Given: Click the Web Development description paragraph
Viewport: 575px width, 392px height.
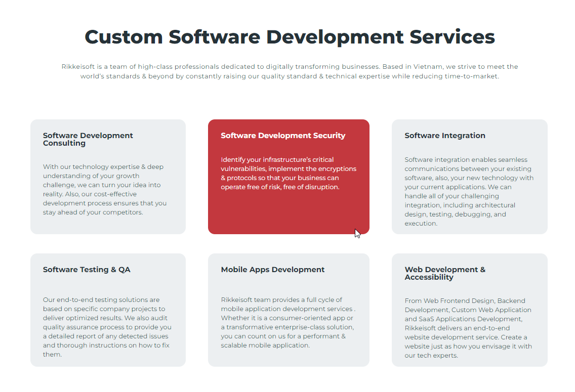Looking at the screenshot, I should tap(468, 328).
